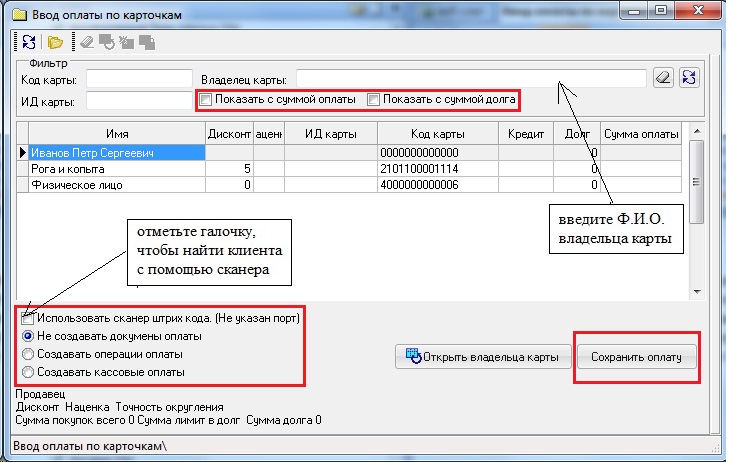The height and width of the screenshot is (463, 729).
Task: Select 'Создавать операции оплаты' radio button
Action: (28, 354)
